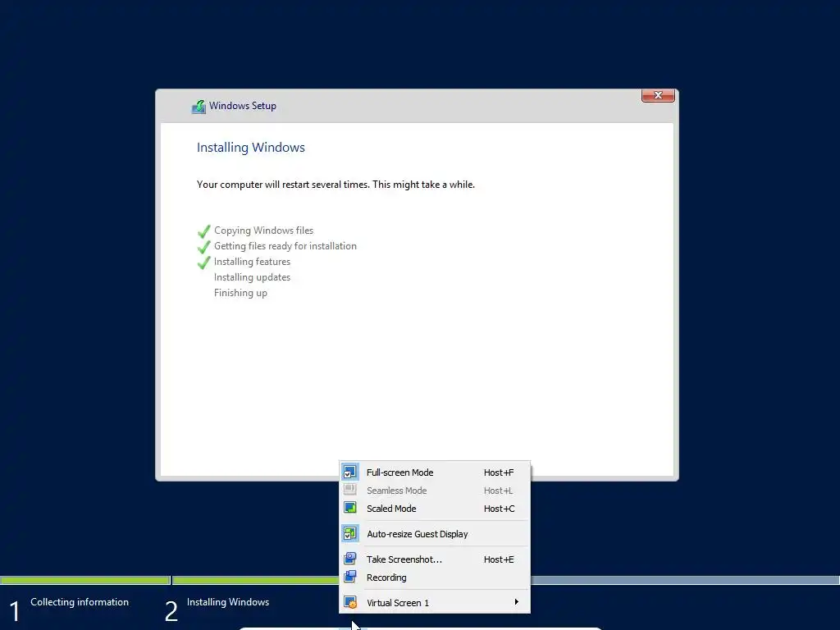This screenshot has width=840, height=630.
Task: Click the Windows Setup title icon
Action: (x=199, y=106)
